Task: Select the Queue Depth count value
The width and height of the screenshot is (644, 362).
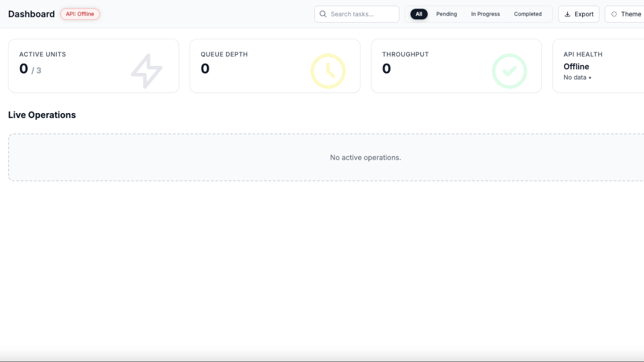Action: [x=205, y=69]
